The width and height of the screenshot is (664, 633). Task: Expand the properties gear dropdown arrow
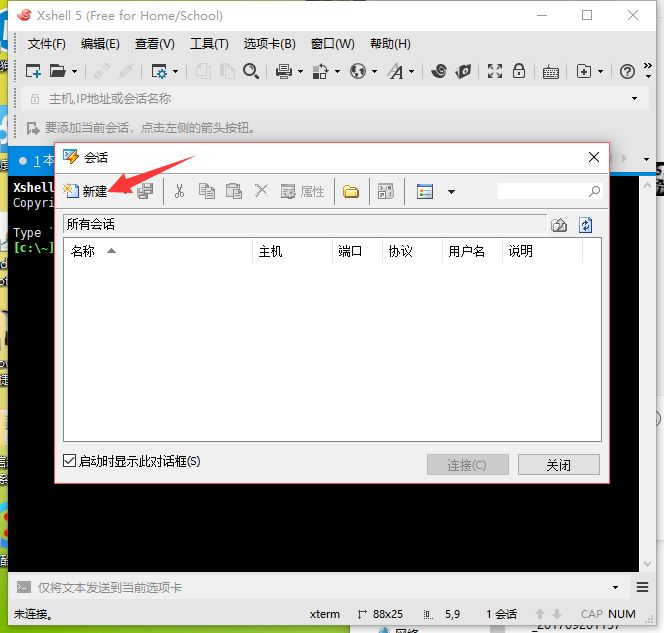pyautogui.click(x=175, y=72)
